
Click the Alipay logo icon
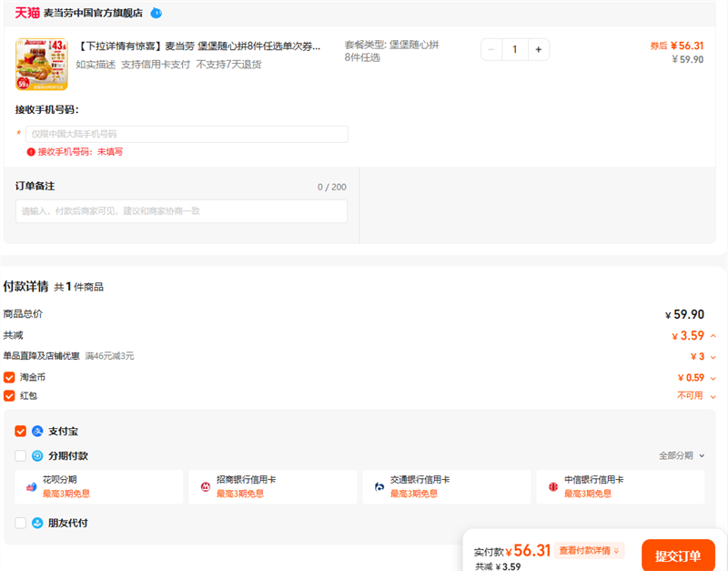tap(37, 431)
